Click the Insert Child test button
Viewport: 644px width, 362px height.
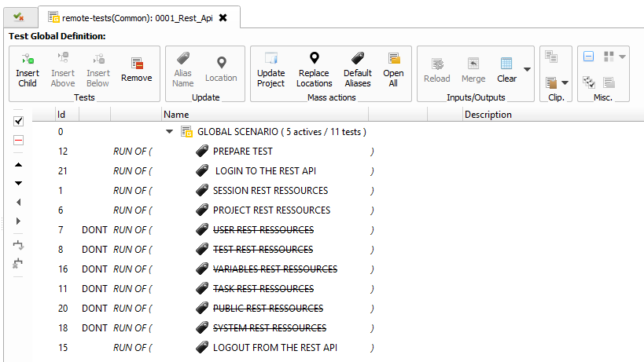point(28,71)
